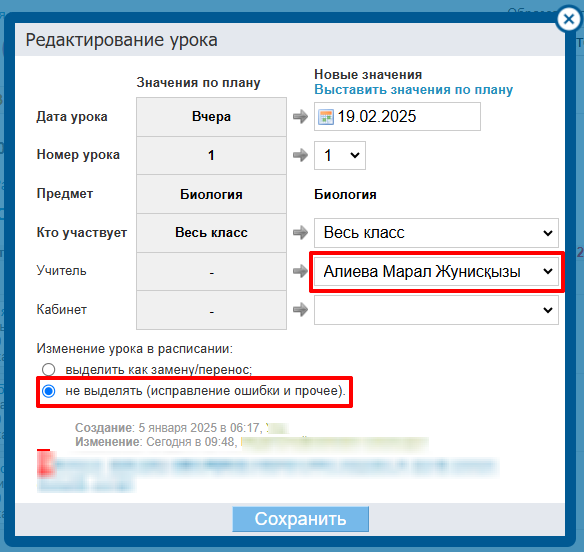Click the arrow icon next to lesson date
Screen dimensions: 584x552
point(300,117)
